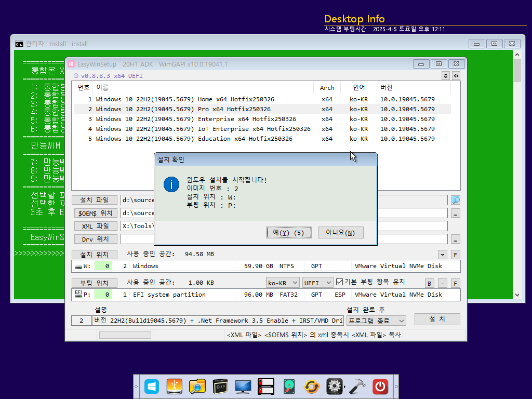Click the EasyWinSetup title bar app icon

coord(71,64)
